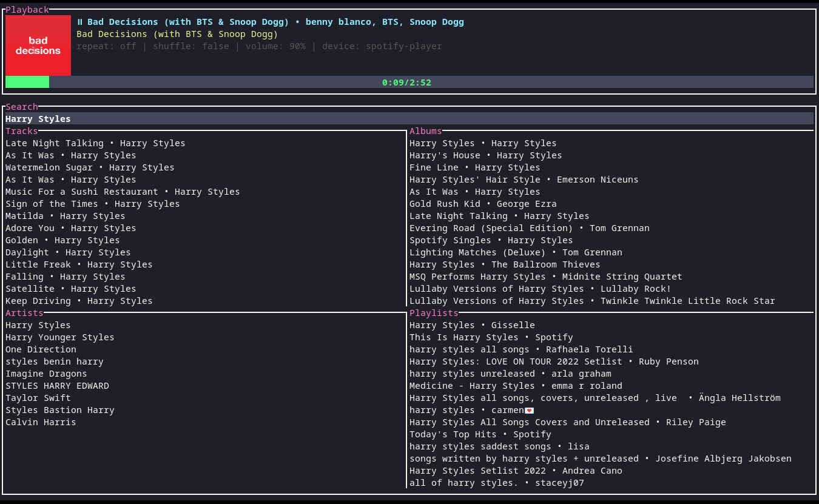Viewport: 819px width, 504px height.
Task: Open playlist "Harry Styles • Gisselle"
Action: 472,325
